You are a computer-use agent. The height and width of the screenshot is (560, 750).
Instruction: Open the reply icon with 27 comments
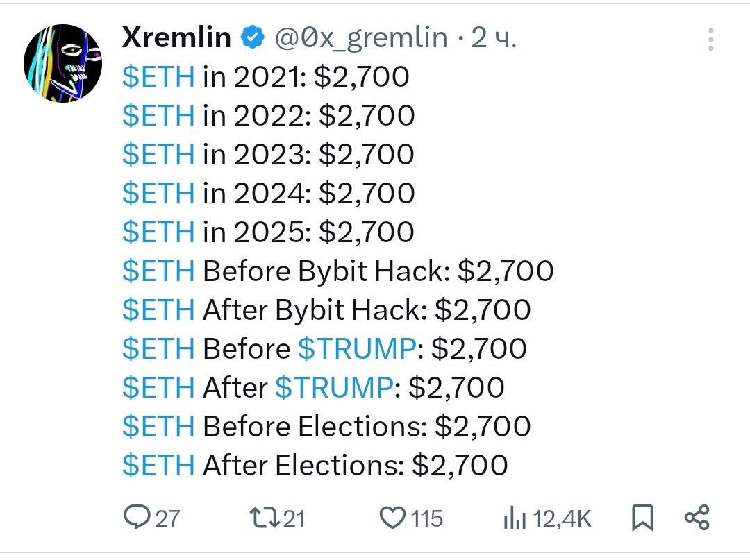coord(137,518)
